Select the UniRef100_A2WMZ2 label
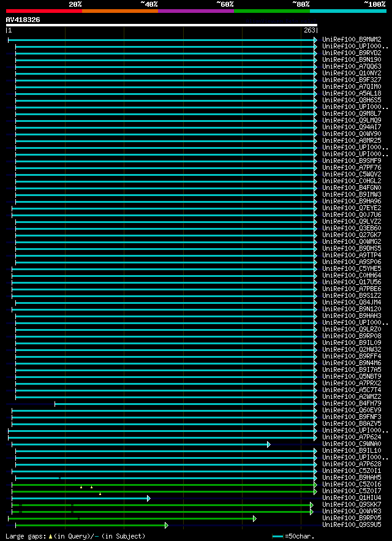392x541 pixels. 352,396
